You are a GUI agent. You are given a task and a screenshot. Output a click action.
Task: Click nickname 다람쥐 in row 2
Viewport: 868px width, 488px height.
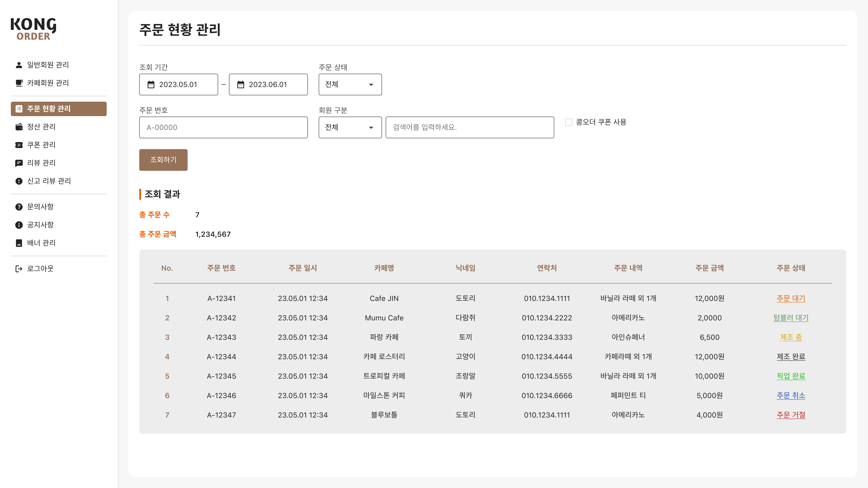coord(465,318)
